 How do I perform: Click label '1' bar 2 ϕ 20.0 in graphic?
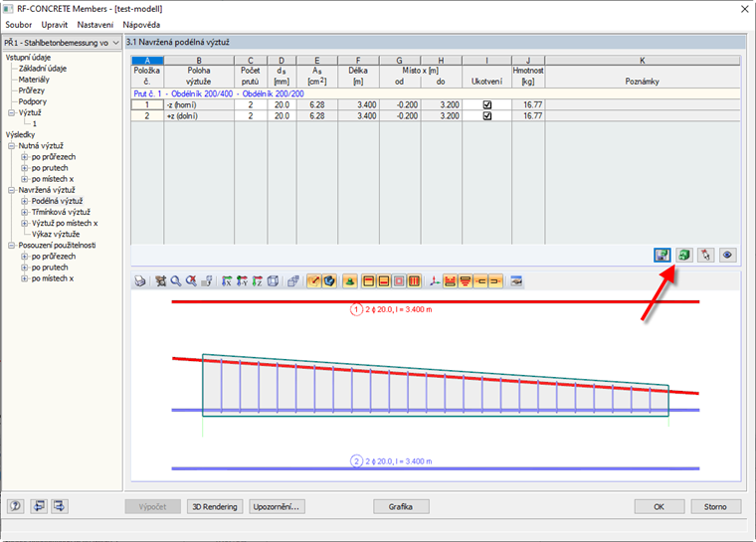391,309
